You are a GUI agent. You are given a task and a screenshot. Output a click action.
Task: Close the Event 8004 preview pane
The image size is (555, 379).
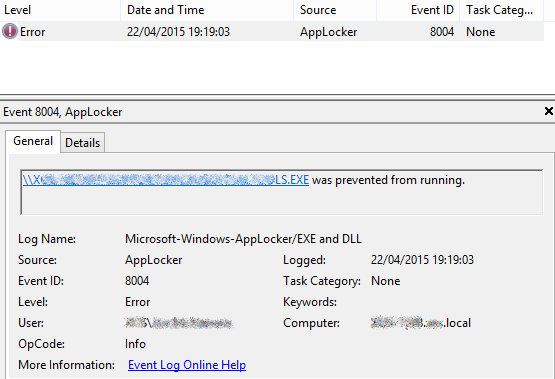tap(549, 111)
